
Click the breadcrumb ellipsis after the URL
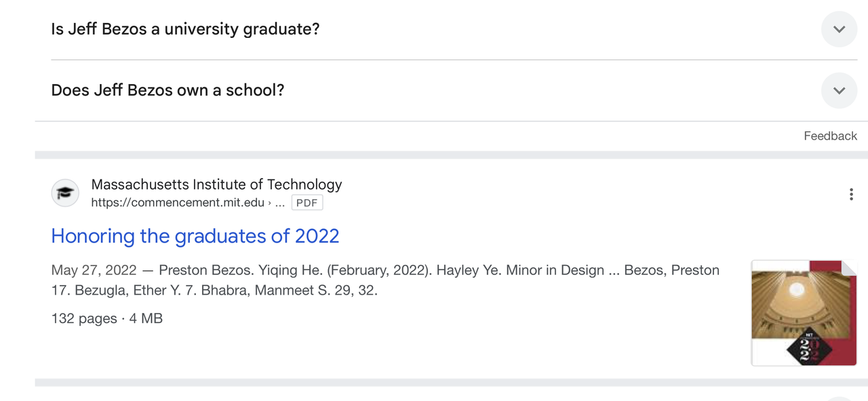[279, 203]
